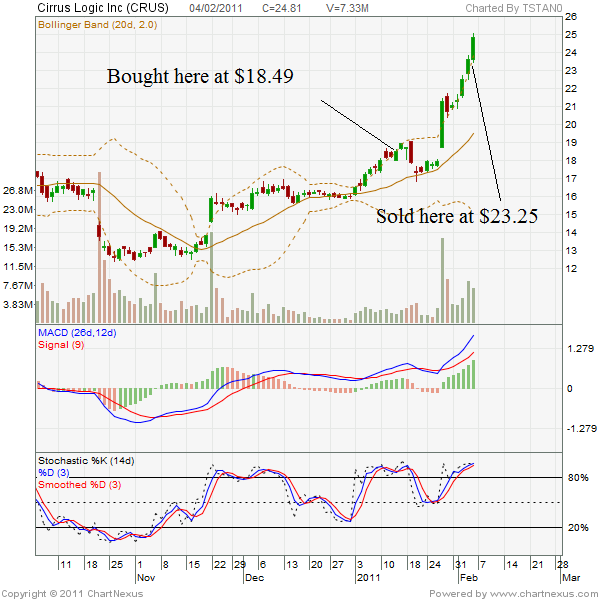Screen dimensions: 600x600
Task: Click the 3.83M volume axis label
Action: click(x=18, y=305)
